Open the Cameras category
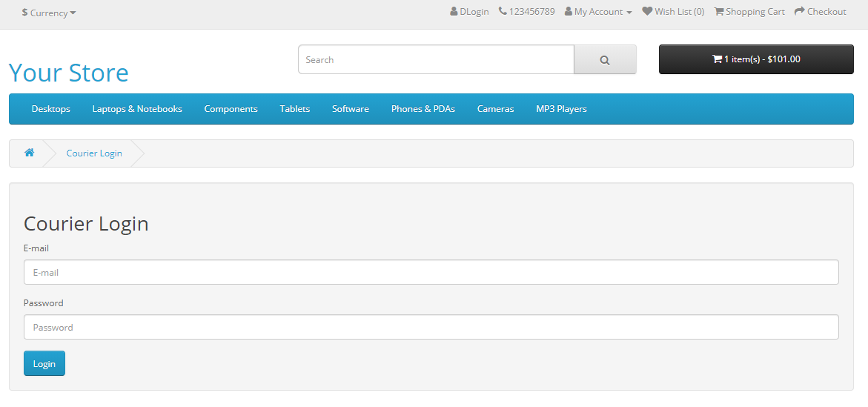The height and width of the screenshot is (407, 868). (495, 109)
